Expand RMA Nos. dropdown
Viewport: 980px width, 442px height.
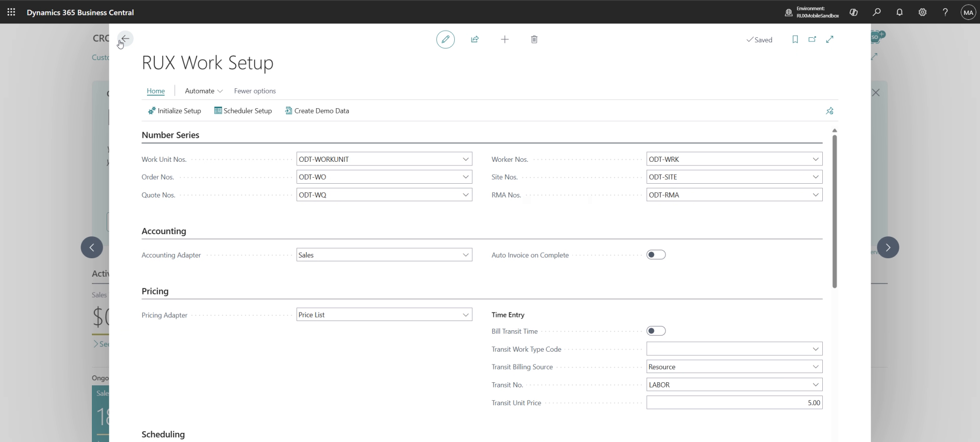click(x=816, y=195)
